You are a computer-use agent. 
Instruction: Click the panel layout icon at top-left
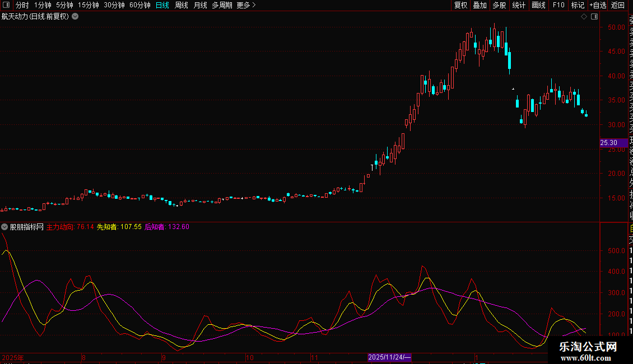coord(6,5)
